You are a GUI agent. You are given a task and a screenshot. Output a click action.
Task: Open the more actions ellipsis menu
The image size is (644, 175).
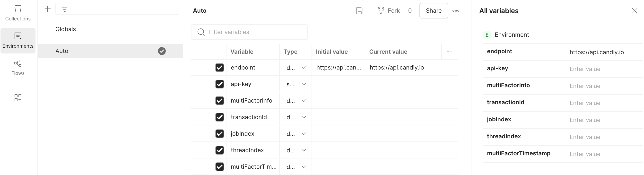click(x=456, y=10)
